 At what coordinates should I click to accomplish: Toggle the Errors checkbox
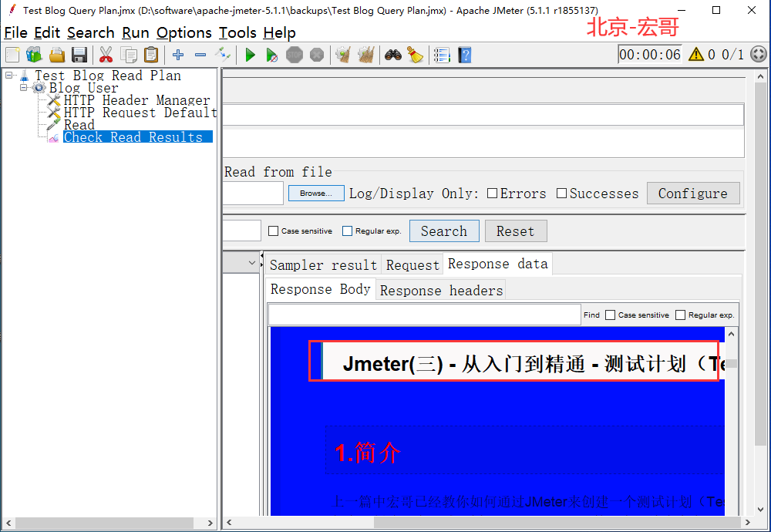(x=492, y=194)
